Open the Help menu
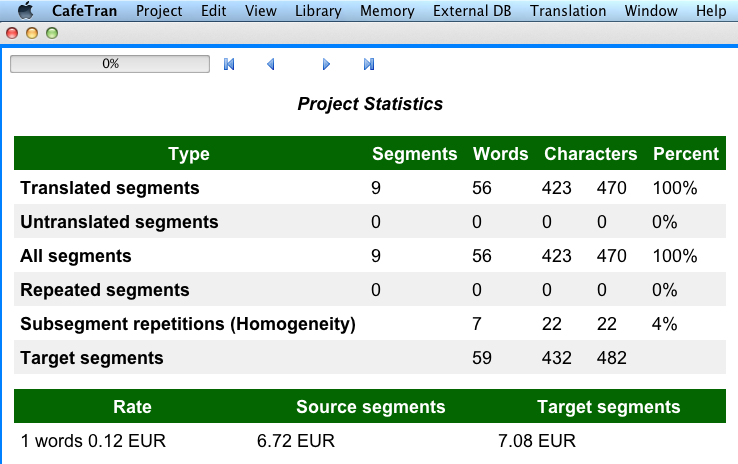This screenshot has width=738, height=464. [x=711, y=11]
